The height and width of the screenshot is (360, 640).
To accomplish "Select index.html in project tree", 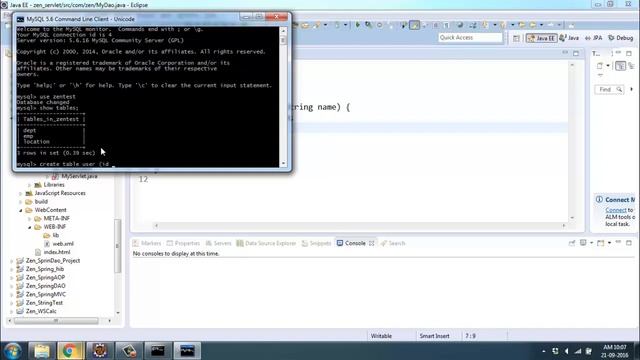I will (53, 252).
